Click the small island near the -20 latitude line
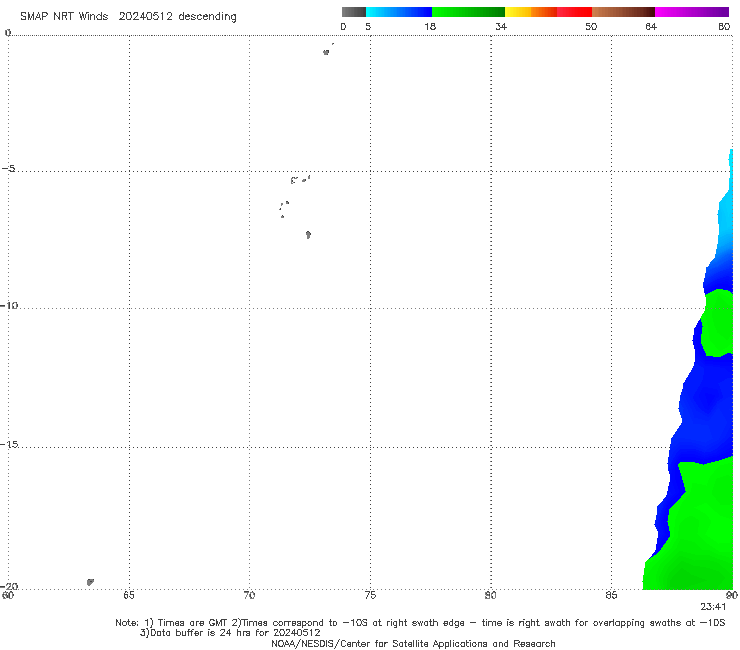 [x=90, y=582]
